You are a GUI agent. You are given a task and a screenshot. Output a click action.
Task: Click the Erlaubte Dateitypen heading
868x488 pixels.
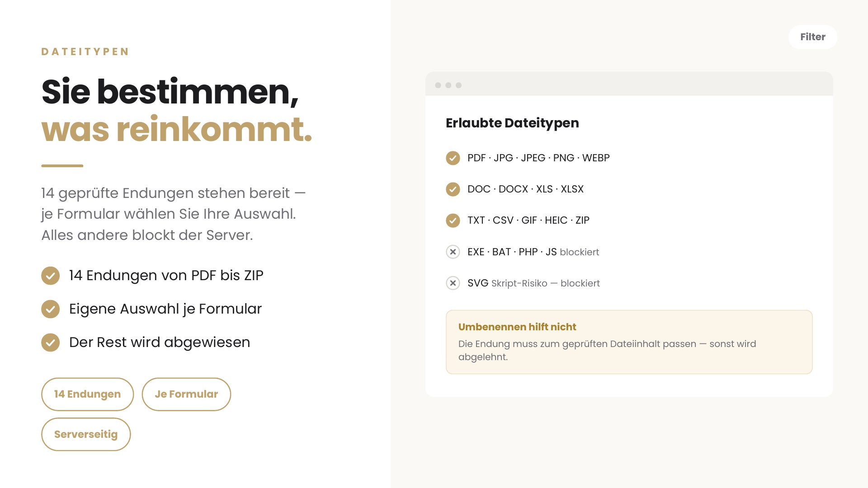click(512, 123)
